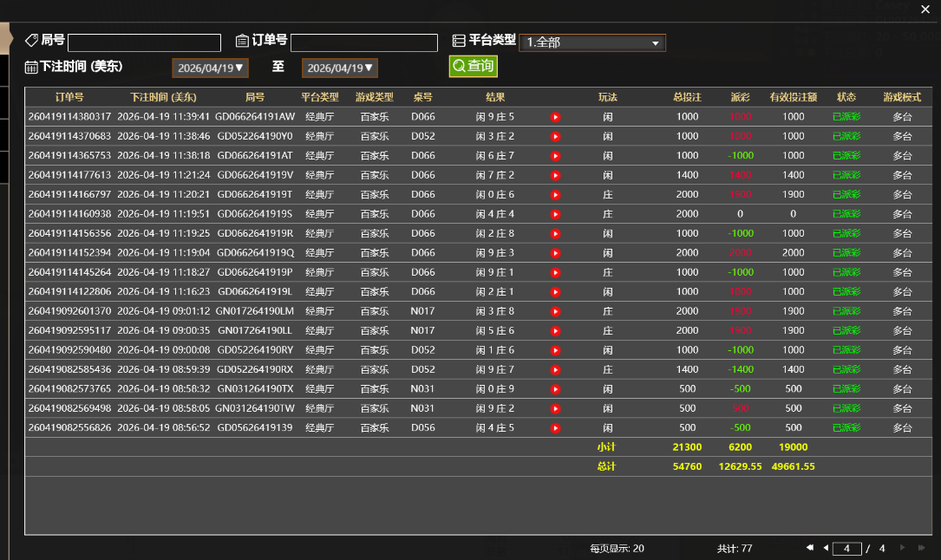Click the 局号 round number input field
This screenshot has width=941, height=560.
[x=144, y=42]
